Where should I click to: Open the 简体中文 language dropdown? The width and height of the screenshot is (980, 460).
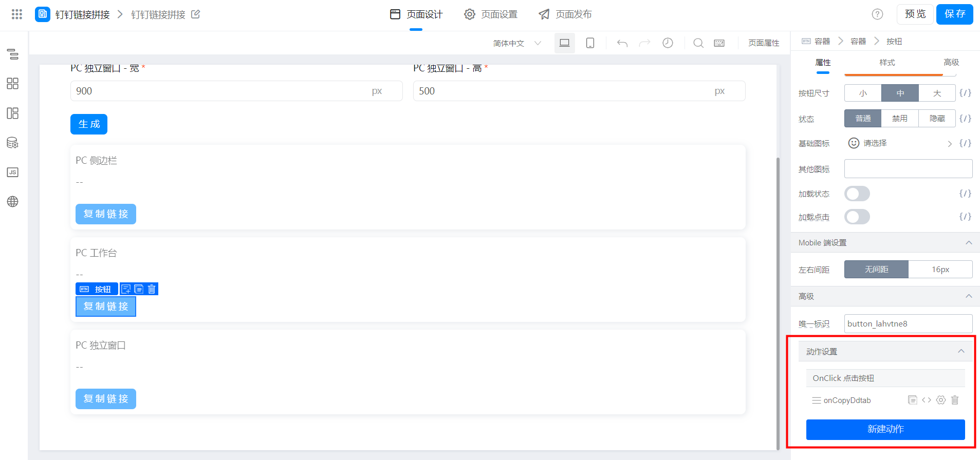[517, 43]
